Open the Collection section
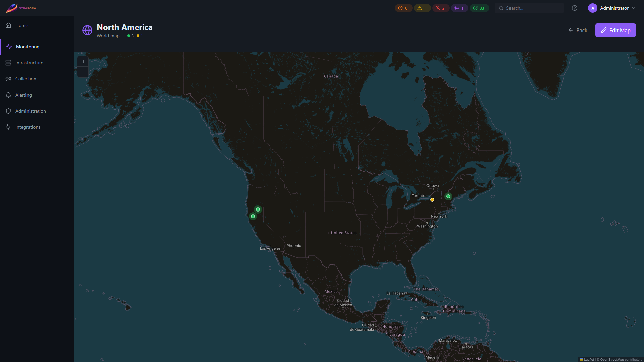The height and width of the screenshot is (362, 644). (37, 79)
